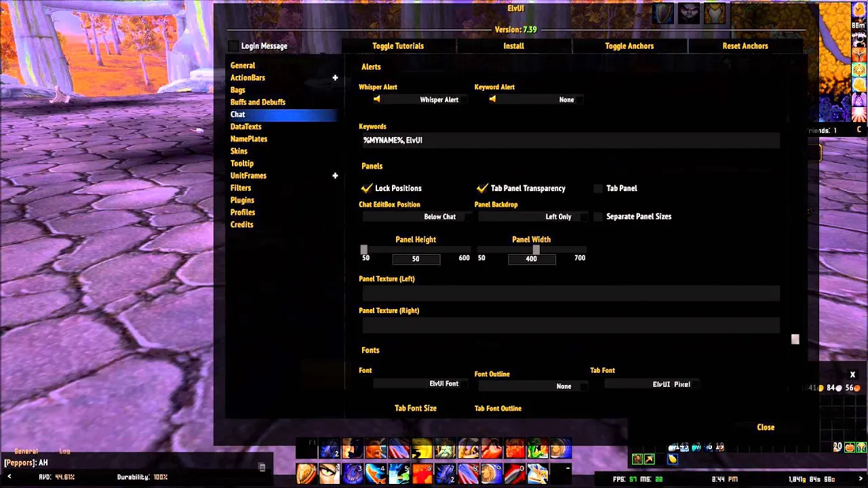Uncheck Lock Positions

point(367,188)
